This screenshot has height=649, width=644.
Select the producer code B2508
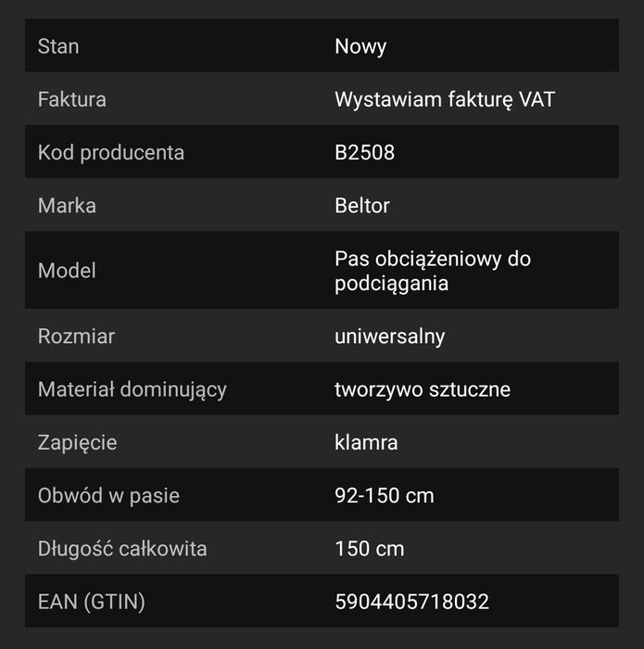pos(364,152)
